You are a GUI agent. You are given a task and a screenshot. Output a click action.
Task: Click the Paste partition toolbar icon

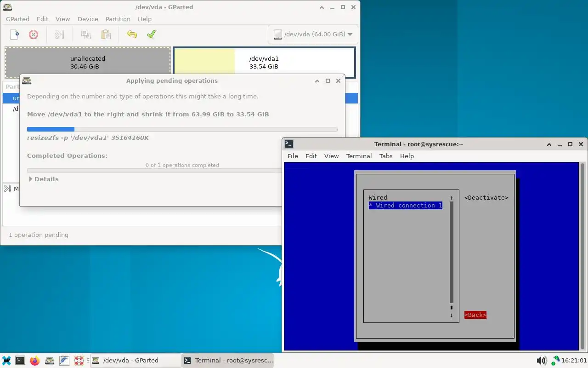point(106,34)
